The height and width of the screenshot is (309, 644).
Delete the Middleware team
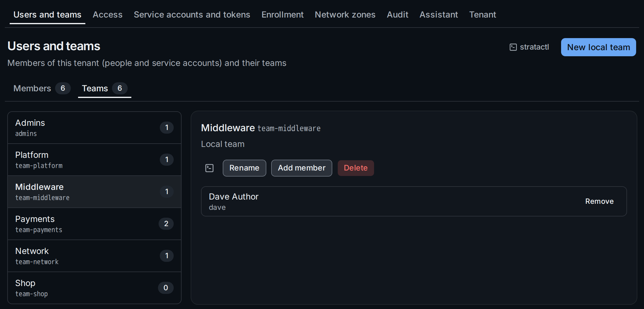point(356,168)
